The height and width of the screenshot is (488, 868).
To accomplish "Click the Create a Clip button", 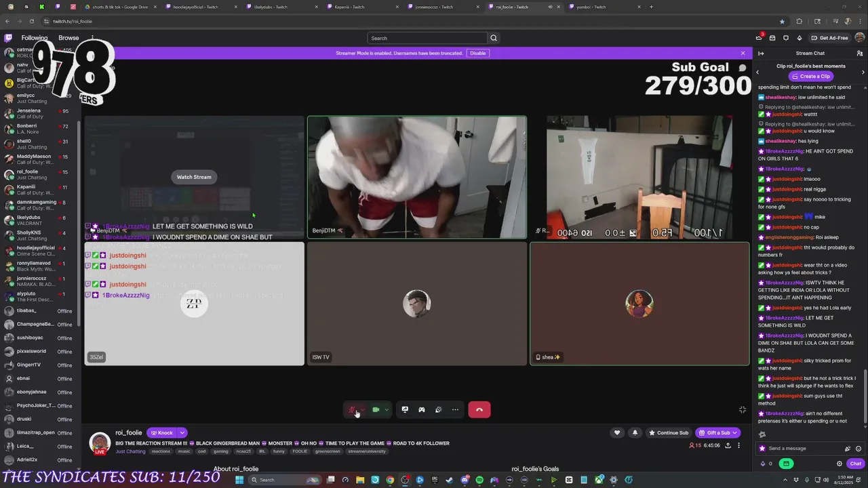I will [810, 77].
